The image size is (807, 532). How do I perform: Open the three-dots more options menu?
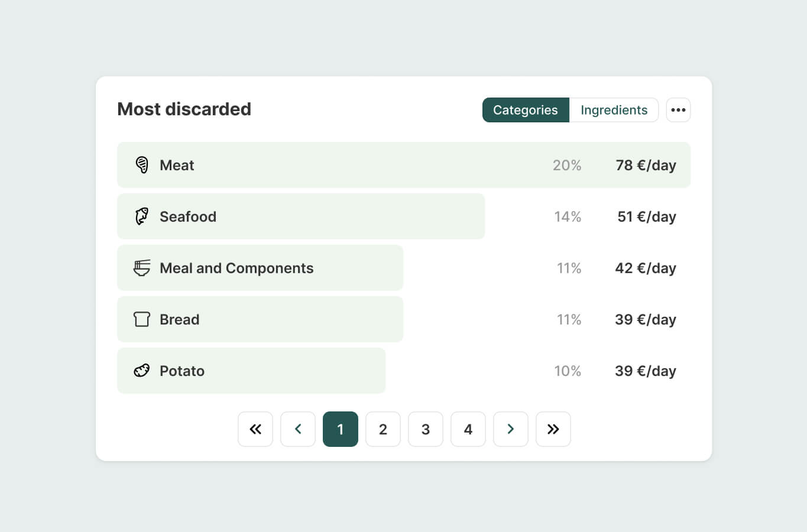(678, 110)
